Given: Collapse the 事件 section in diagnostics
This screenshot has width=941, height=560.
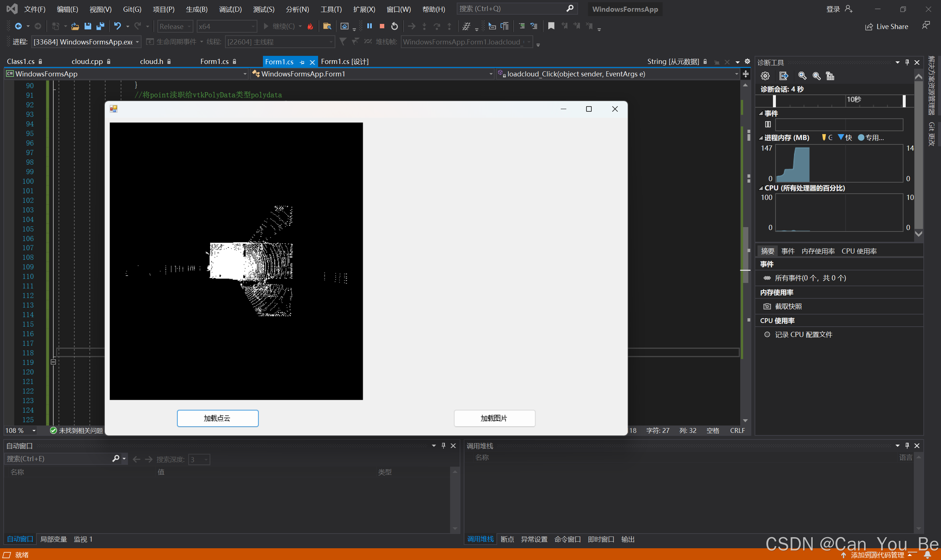Looking at the screenshot, I should [761, 113].
